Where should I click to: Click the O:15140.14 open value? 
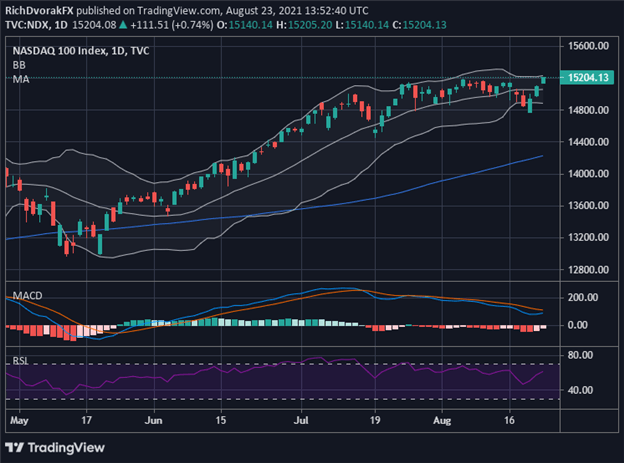click(x=245, y=25)
